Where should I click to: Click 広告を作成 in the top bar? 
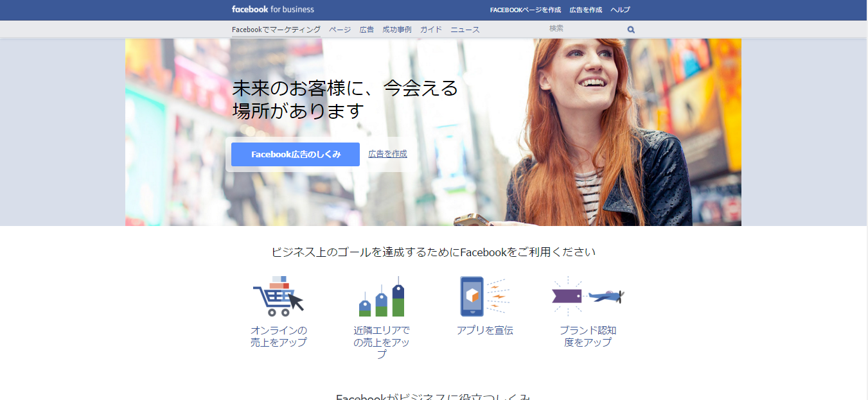[586, 10]
